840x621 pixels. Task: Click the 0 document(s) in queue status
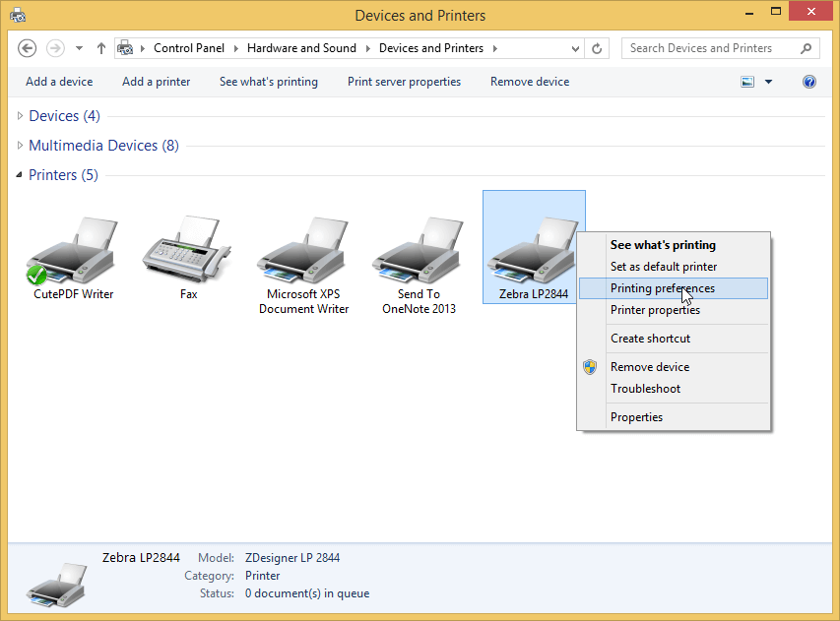(x=307, y=593)
